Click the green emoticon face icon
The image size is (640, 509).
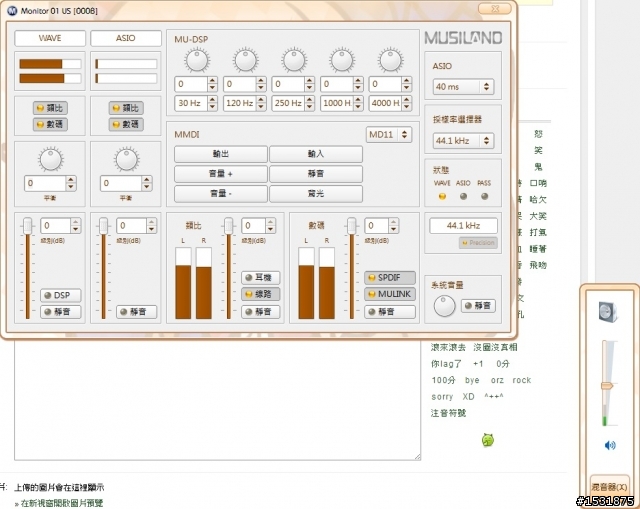tap(487, 440)
